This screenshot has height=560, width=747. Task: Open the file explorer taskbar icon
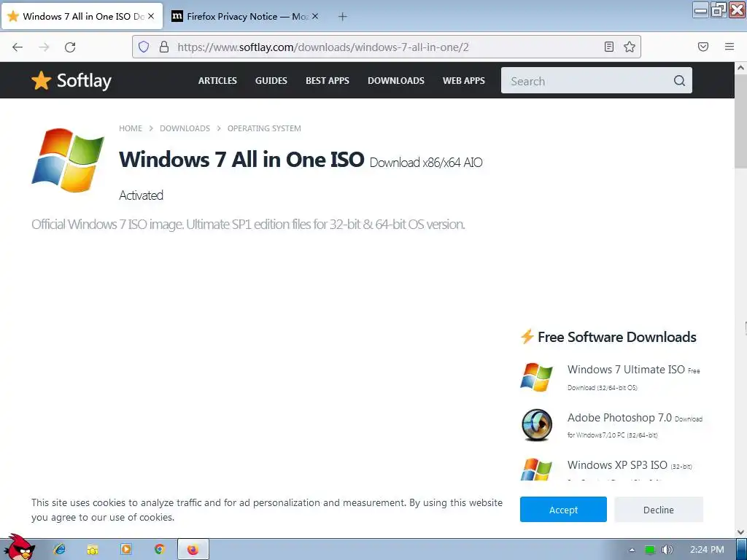93,550
